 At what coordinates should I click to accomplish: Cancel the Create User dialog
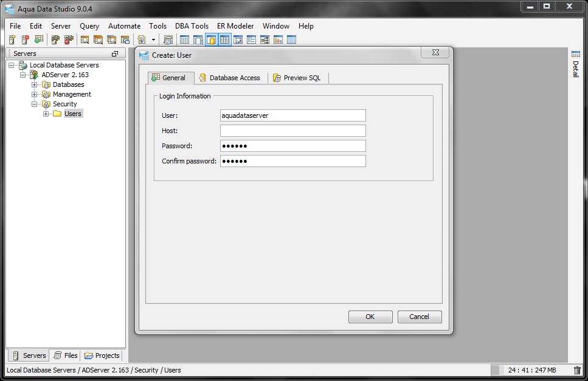coord(419,317)
